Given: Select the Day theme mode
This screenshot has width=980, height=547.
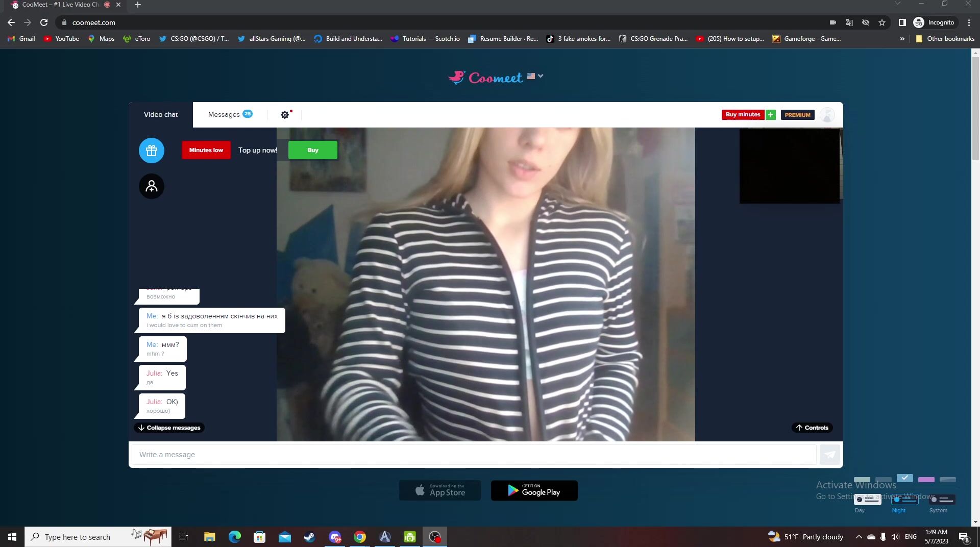Looking at the screenshot, I should [867, 500].
